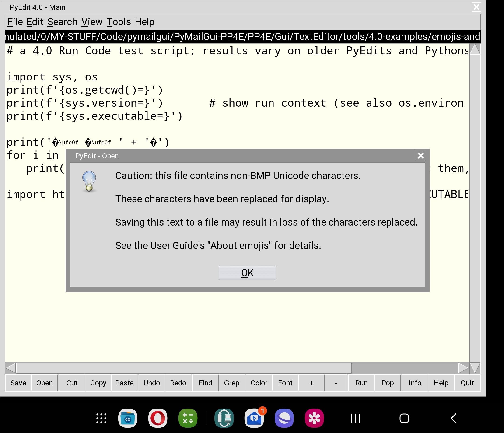Click the 'print(f'{sys.executable=}')' line

[94, 116]
